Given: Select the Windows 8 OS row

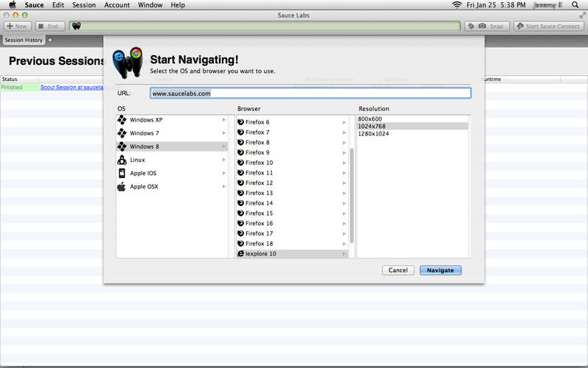Looking at the screenshot, I should (x=172, y=146).
